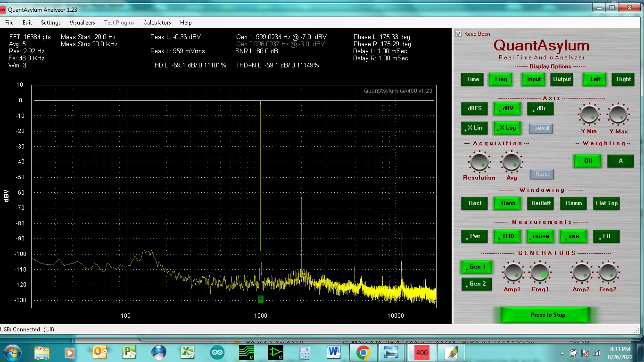Click the Resolution knob
This screenshot has width=644, height=362.
pyautogui.click(x=479, y=162)
